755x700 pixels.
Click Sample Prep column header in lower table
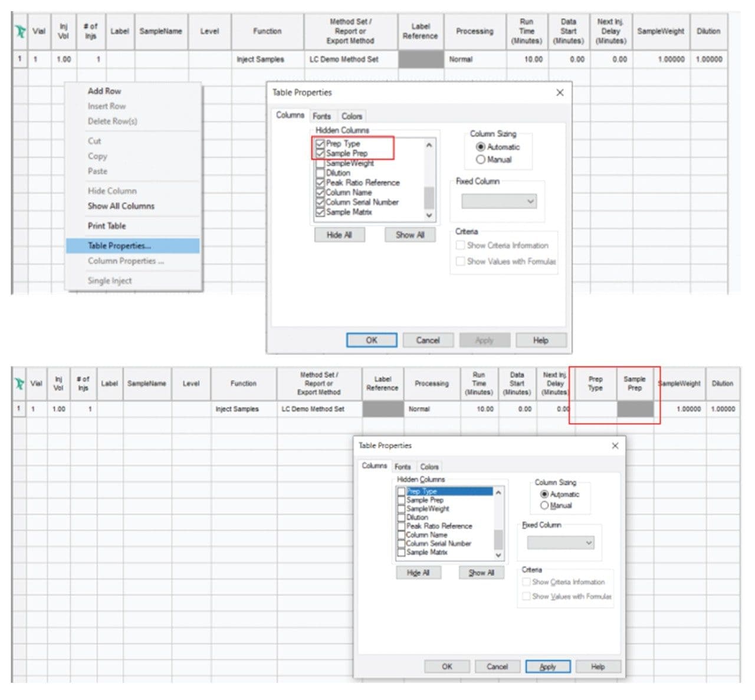[x=635, y=383]
